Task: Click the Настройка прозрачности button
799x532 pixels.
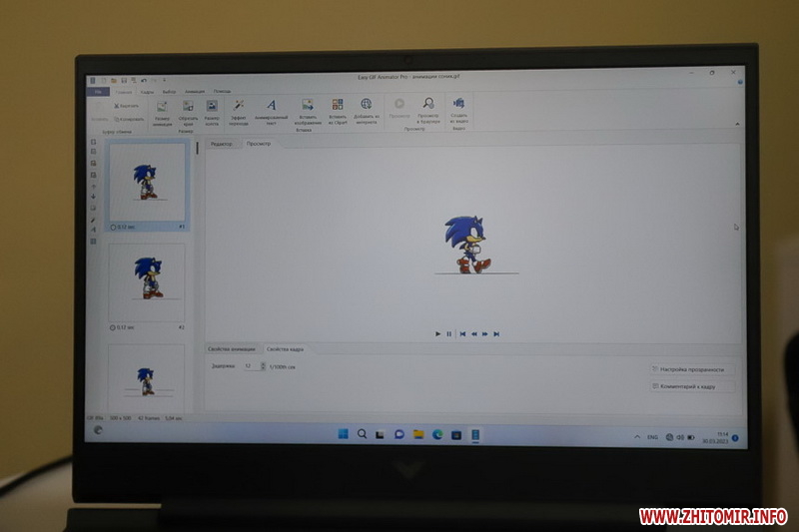Action: click(x=691, y=369)
